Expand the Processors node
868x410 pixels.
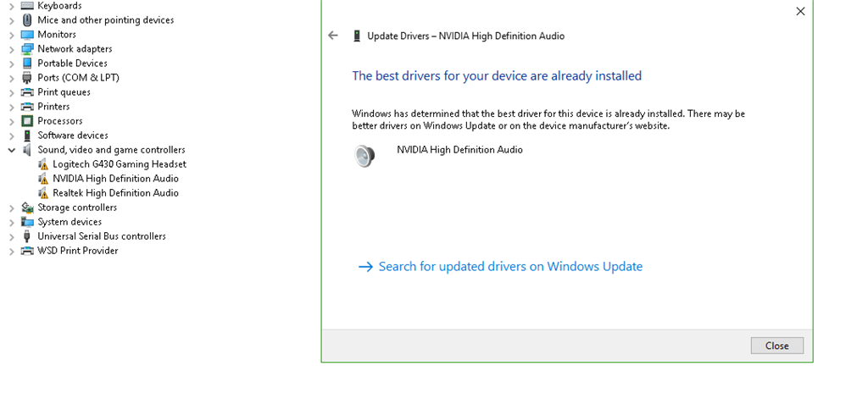click(x=12, y=121)
